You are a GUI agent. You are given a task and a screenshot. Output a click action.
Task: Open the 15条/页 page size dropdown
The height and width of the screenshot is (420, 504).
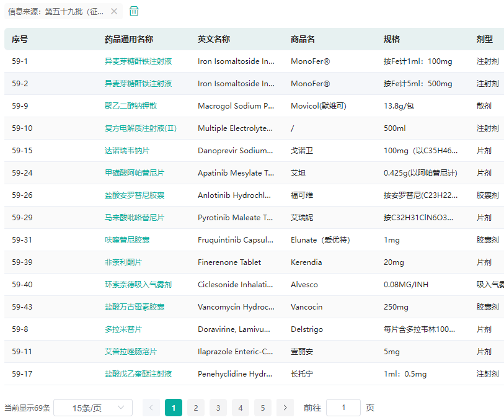93,408
